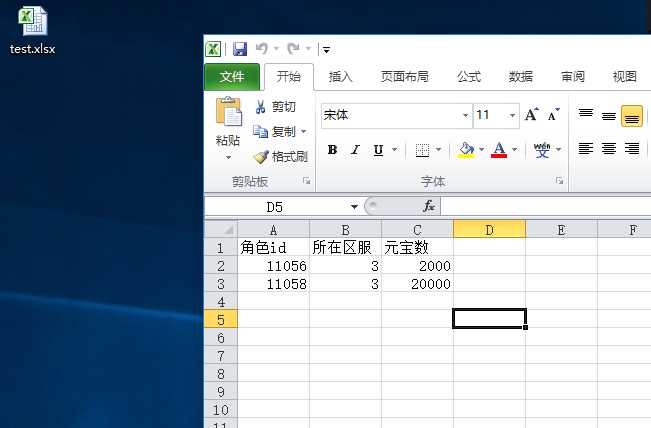Open the font size dropdown arrow
This screenshot has width=651, height=428.
(513, 115)
